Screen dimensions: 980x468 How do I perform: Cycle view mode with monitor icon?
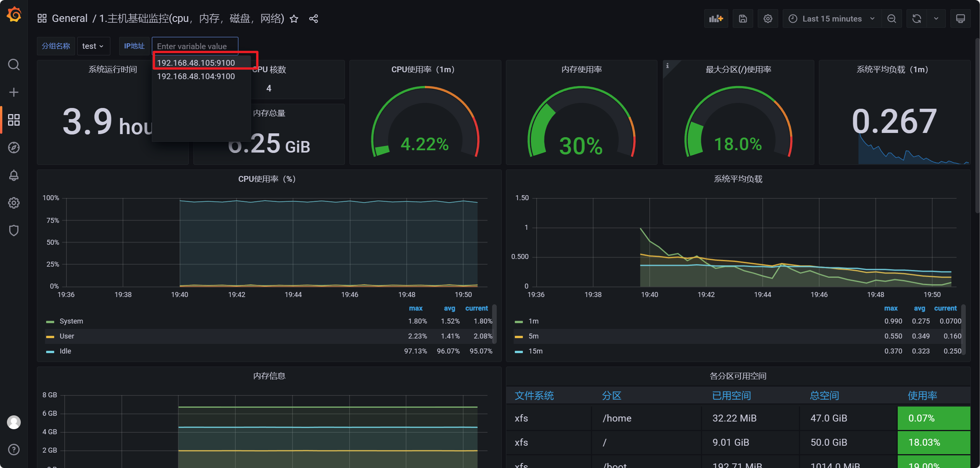[960, 18]
